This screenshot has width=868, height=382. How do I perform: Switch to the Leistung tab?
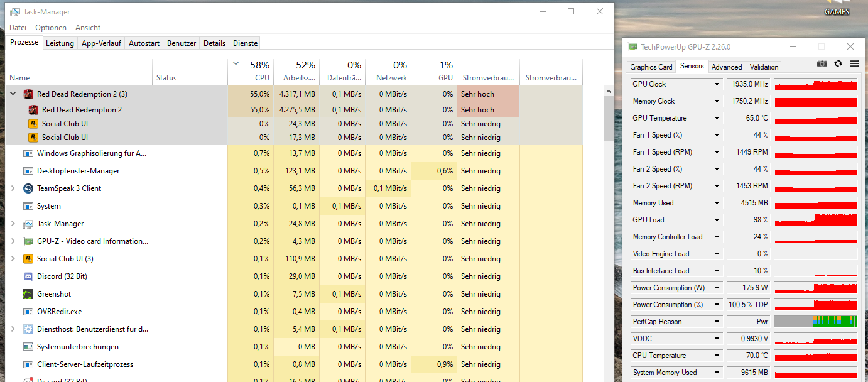[x=60, y=43]
